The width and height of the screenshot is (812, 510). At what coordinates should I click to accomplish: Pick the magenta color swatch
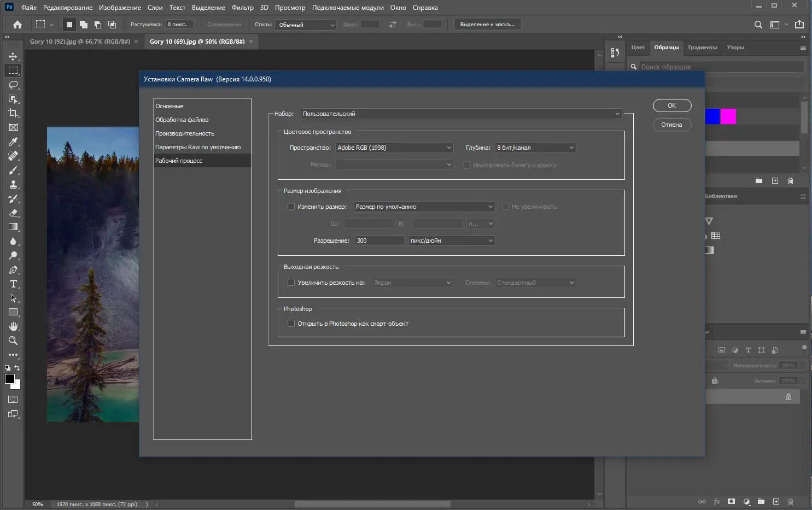728,116
